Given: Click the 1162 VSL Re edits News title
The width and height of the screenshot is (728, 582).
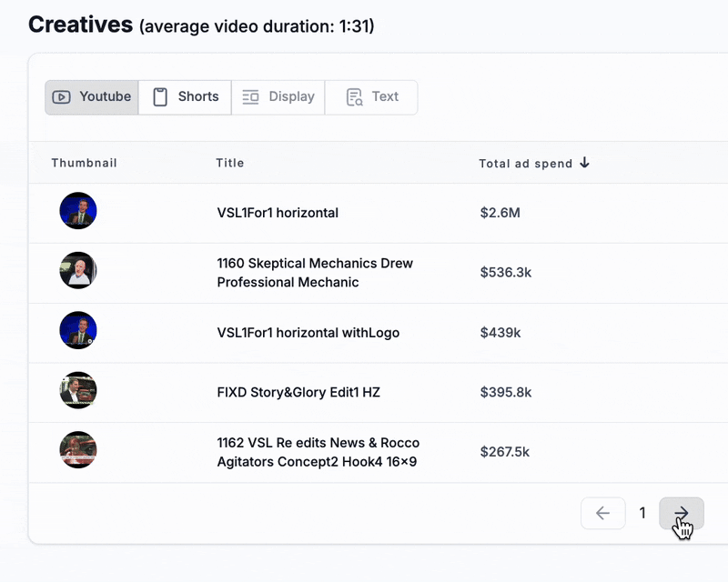Looking at the screenshot, I should [318, 452].
